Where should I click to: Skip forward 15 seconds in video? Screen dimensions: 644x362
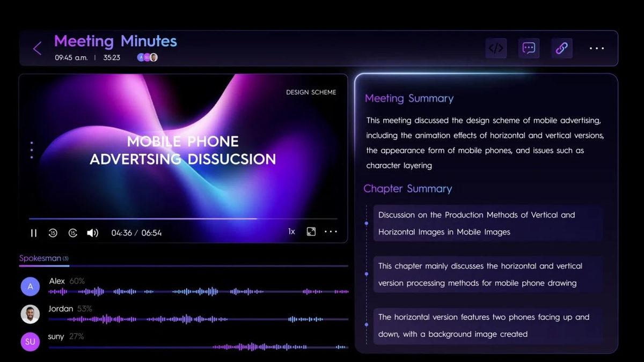click(73, 233)
